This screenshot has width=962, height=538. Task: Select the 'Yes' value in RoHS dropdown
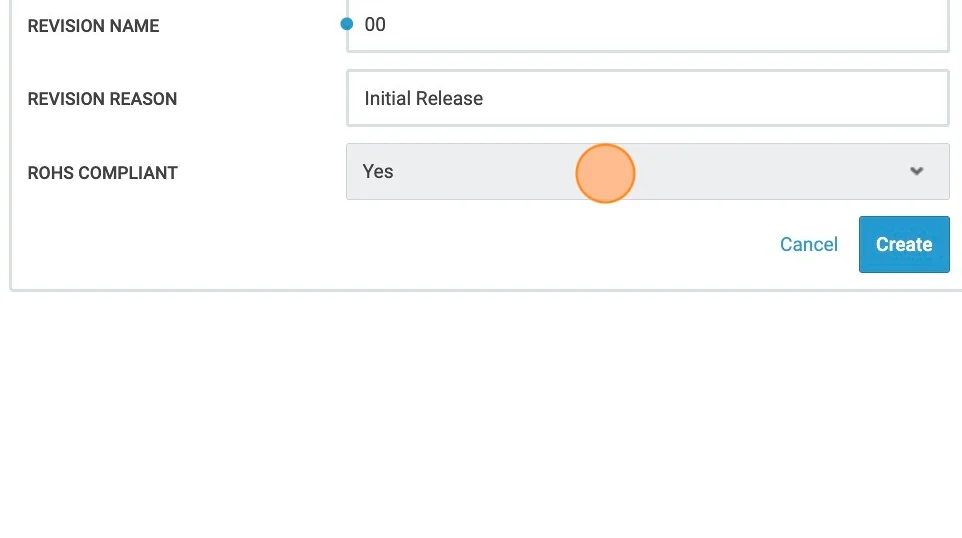pyautogui.click(x=378, y=171)
